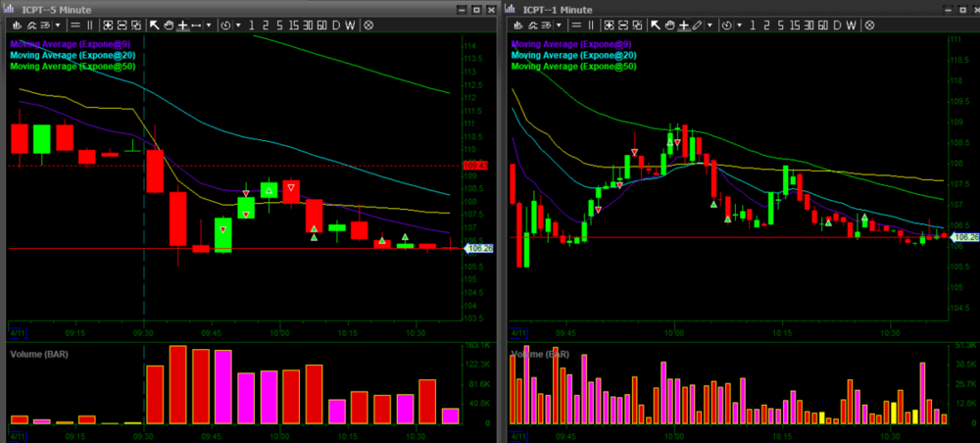Focus the ICPT--5 Minute window title
The height and width of the screenshot is (443, 980).
59,8
